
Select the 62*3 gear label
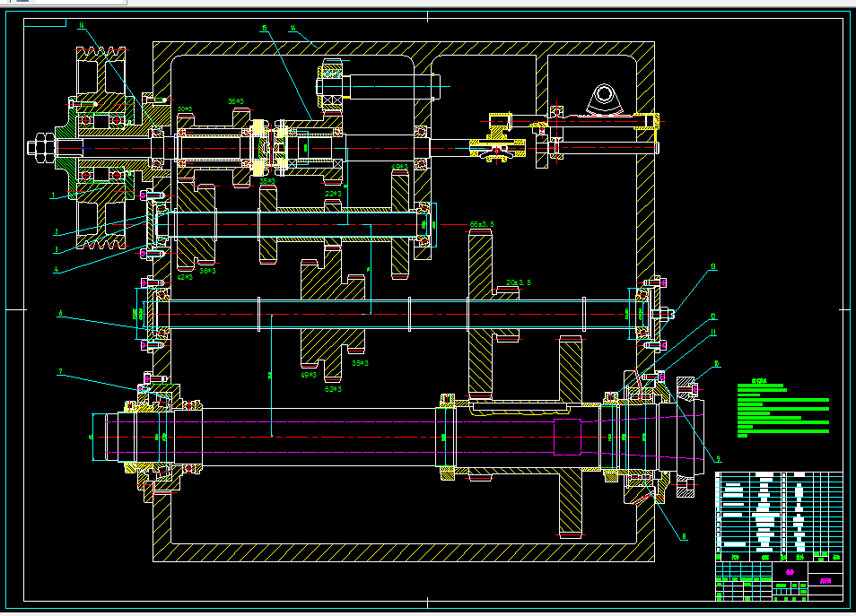point(333,389)
